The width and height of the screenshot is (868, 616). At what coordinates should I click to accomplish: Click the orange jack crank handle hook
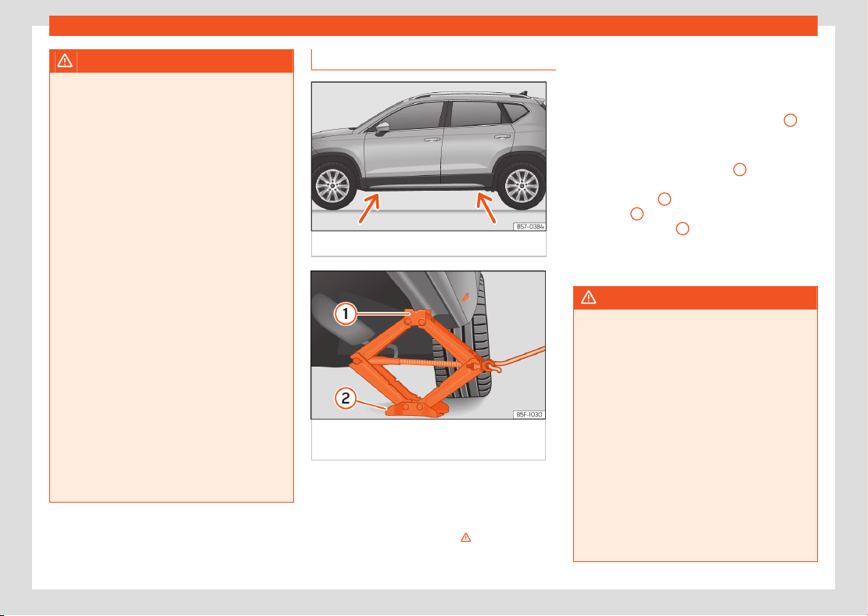point(492,366)
